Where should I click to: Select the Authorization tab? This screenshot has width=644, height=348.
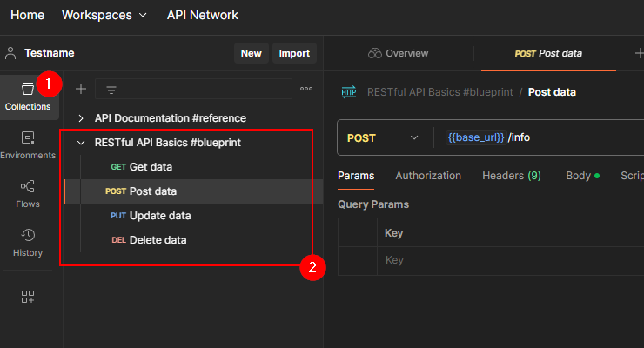[428, 176]
